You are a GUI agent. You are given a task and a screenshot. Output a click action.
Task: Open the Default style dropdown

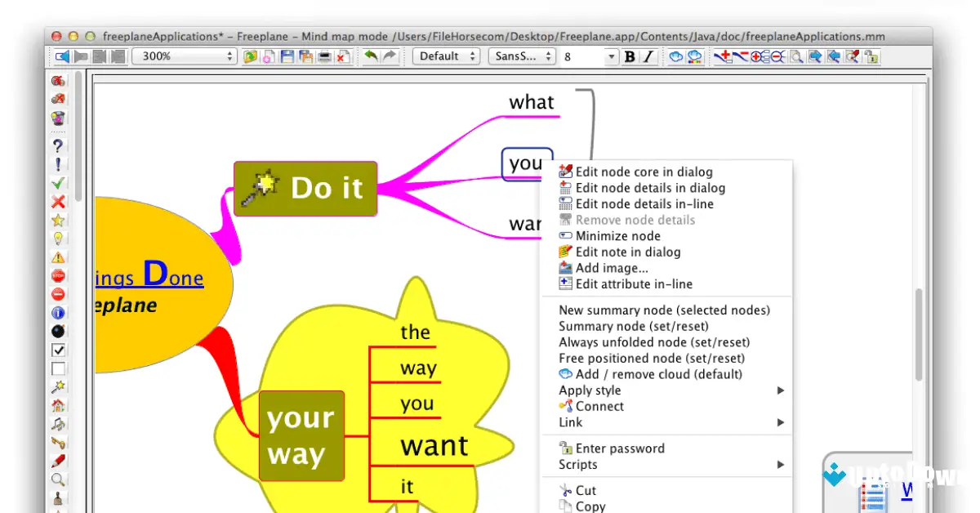(446, 56)
